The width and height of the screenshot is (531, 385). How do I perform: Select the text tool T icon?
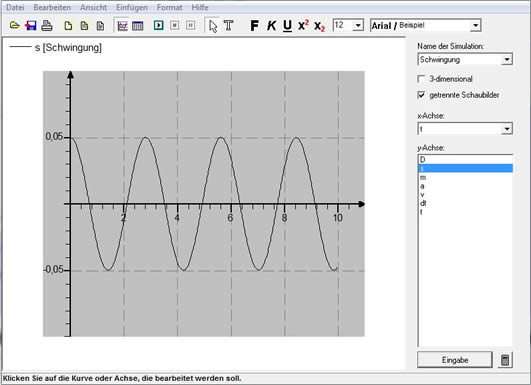(229, 25)
